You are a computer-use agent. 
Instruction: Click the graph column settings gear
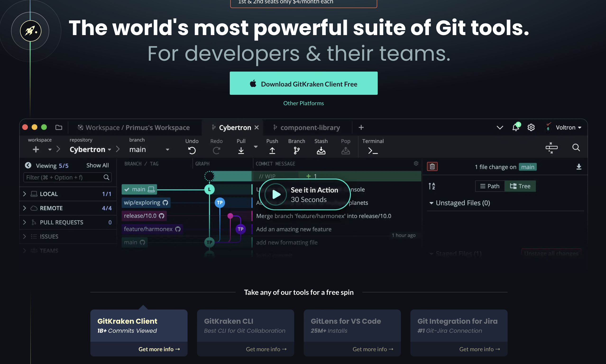pos(416,163)
